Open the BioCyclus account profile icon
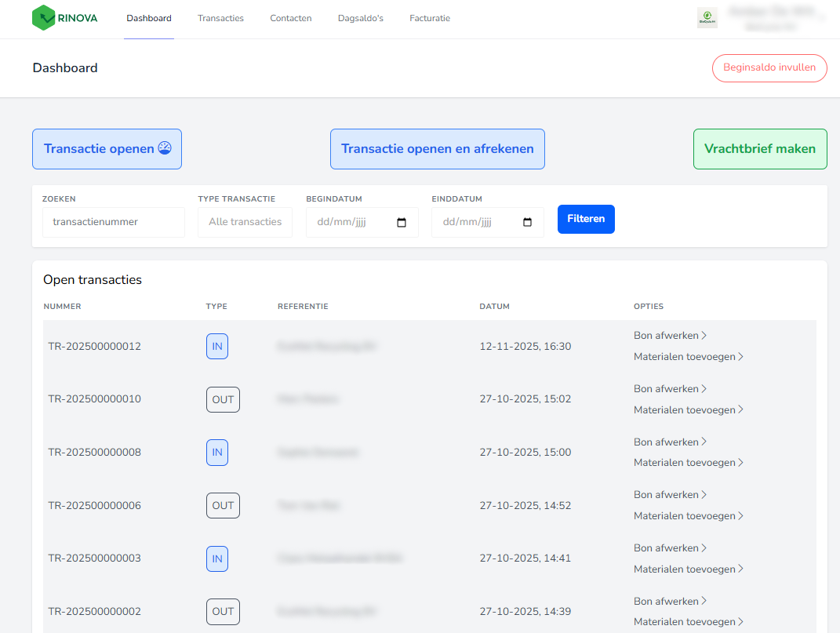This screenshot has height=633, width=840. click(x=707, y=17)
